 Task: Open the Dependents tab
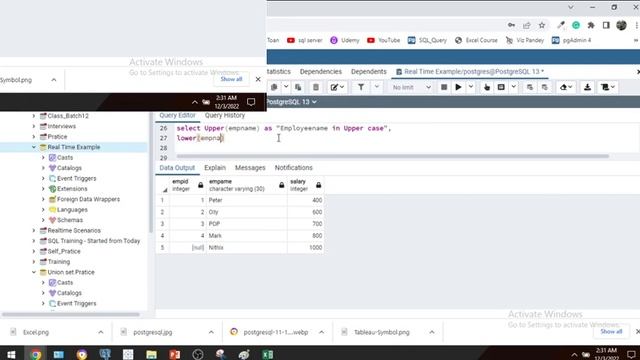click(x=369, y=71)
